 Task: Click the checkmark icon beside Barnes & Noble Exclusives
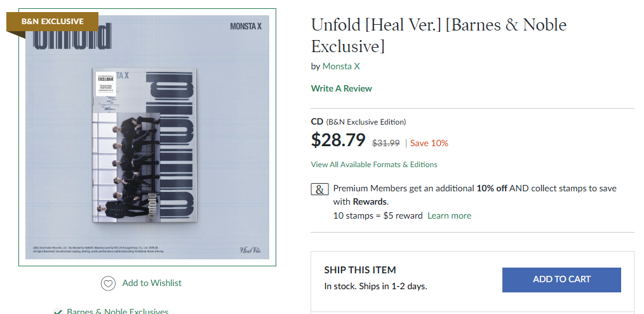58,311
